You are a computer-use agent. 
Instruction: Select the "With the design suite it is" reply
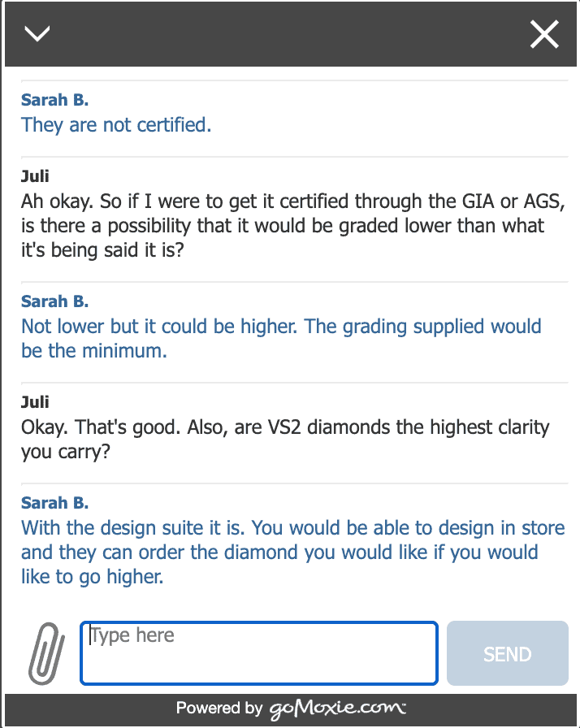point(292,552)
